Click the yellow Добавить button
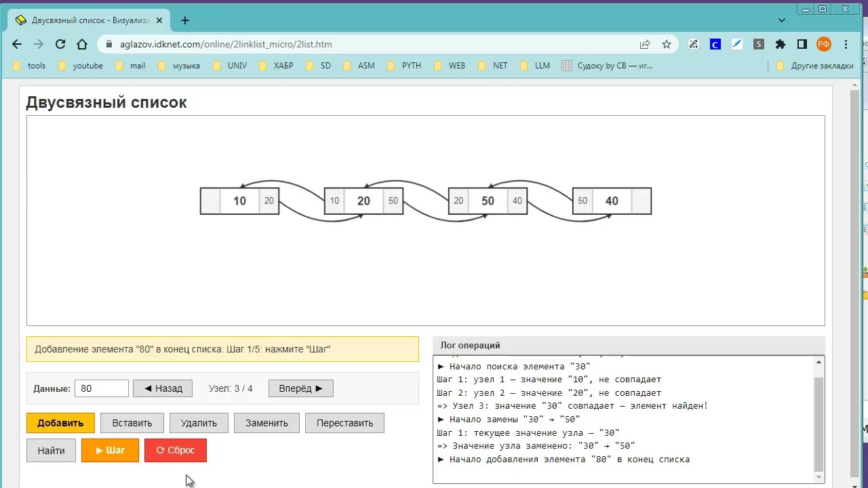This screenshot has height=488, width=868. click(x=60, y=423)
